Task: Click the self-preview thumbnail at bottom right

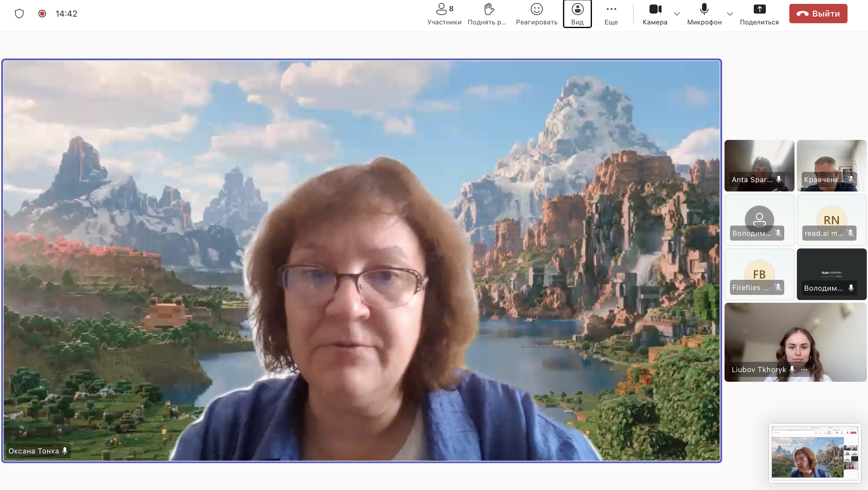Action: [815, 453]
